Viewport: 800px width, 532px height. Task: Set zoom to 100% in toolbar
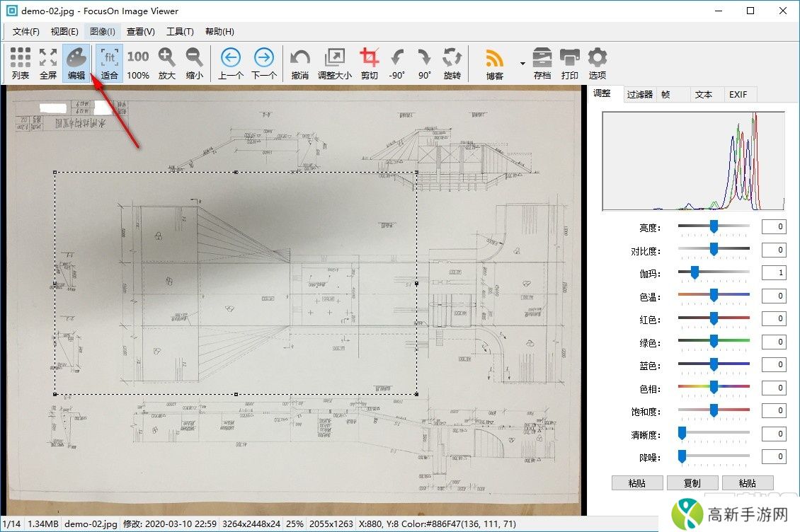coord(138,63)
